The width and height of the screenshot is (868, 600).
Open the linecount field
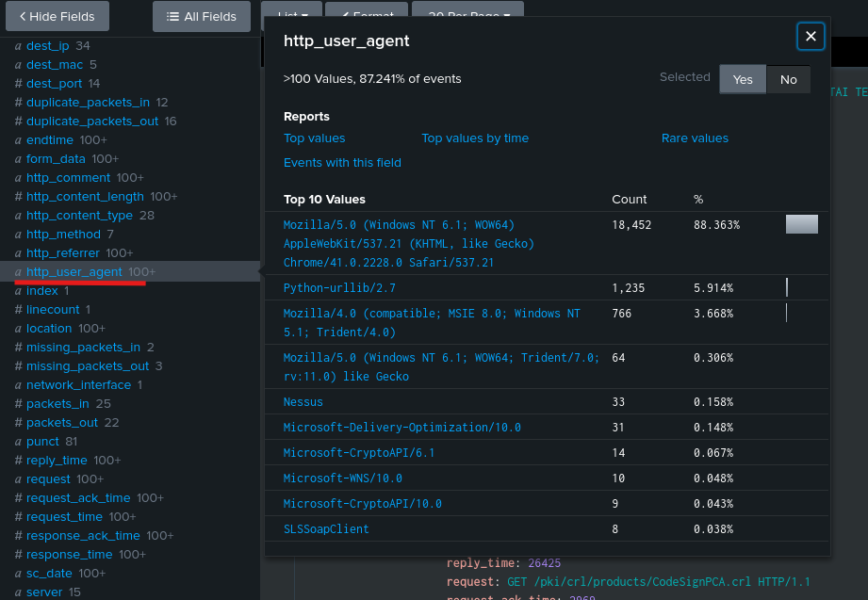(53, 309)
